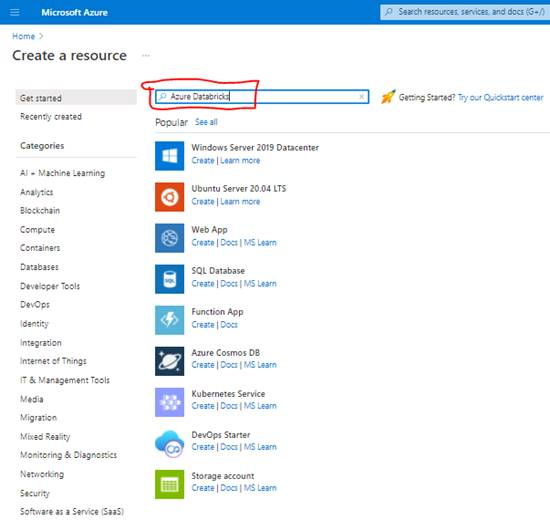Open MS Learn link under DevOps Starter
Viewport: 550px width, 520px height.
click(260, 447)
